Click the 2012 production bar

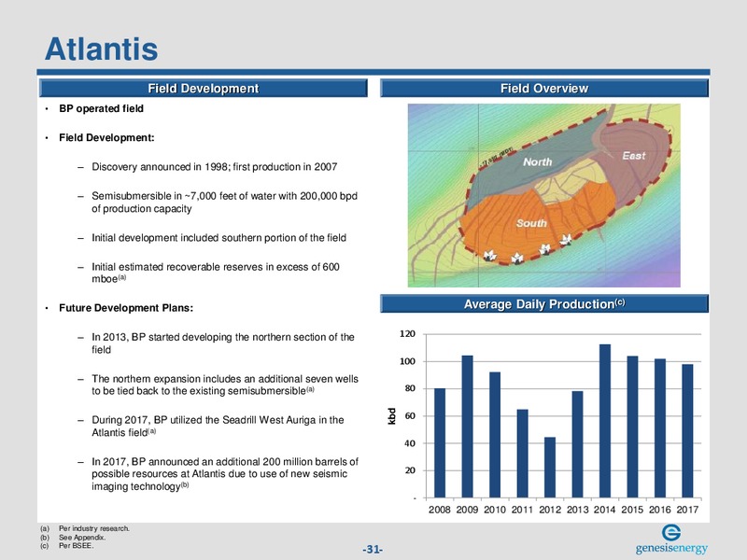550,468
